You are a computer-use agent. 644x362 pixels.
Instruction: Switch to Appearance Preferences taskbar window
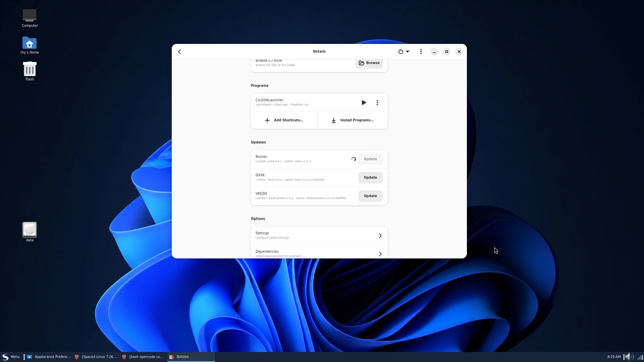[49, 357]
